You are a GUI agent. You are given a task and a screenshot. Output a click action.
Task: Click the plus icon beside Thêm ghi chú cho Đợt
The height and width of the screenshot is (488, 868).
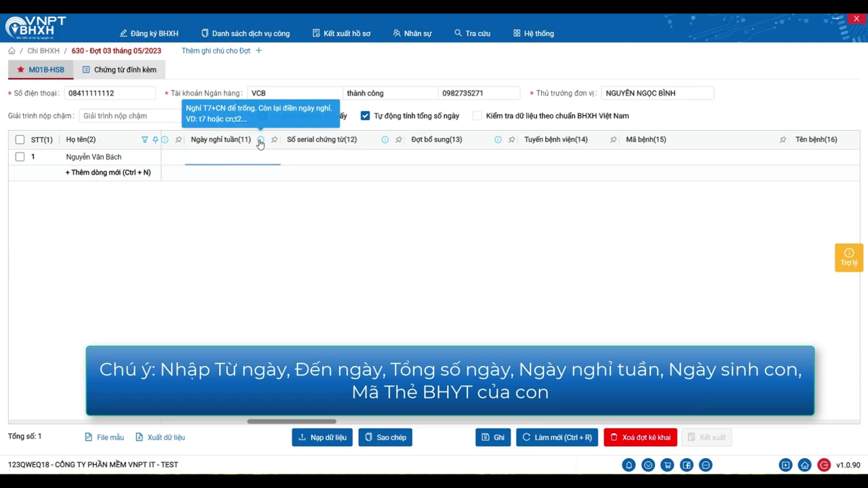(x=258, y=51)
